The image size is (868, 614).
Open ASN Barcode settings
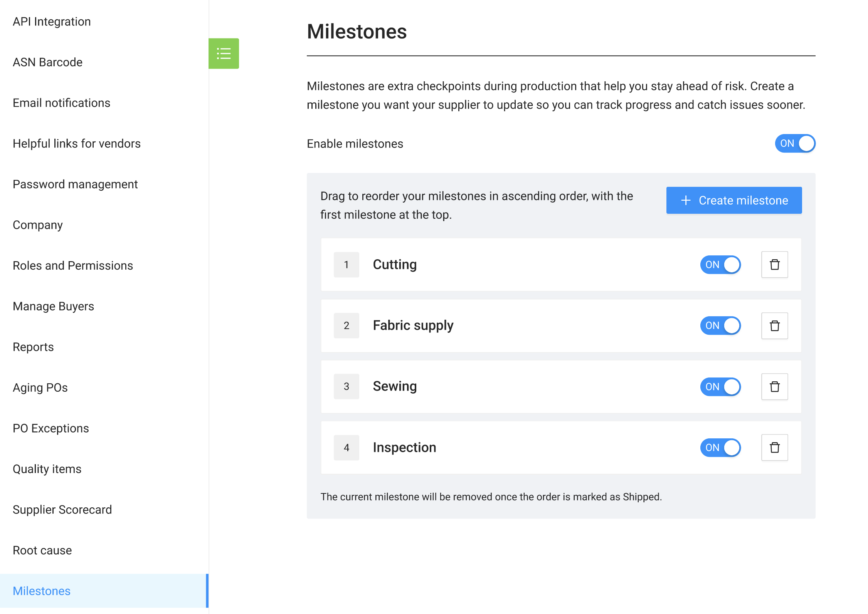coord(48,62)
